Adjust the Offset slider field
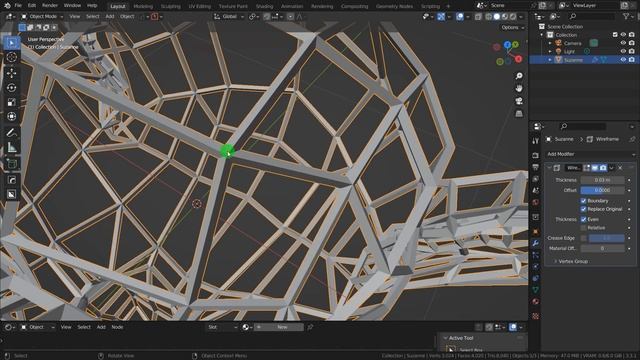Screen dimensions: 640x360 click(602, 190)
